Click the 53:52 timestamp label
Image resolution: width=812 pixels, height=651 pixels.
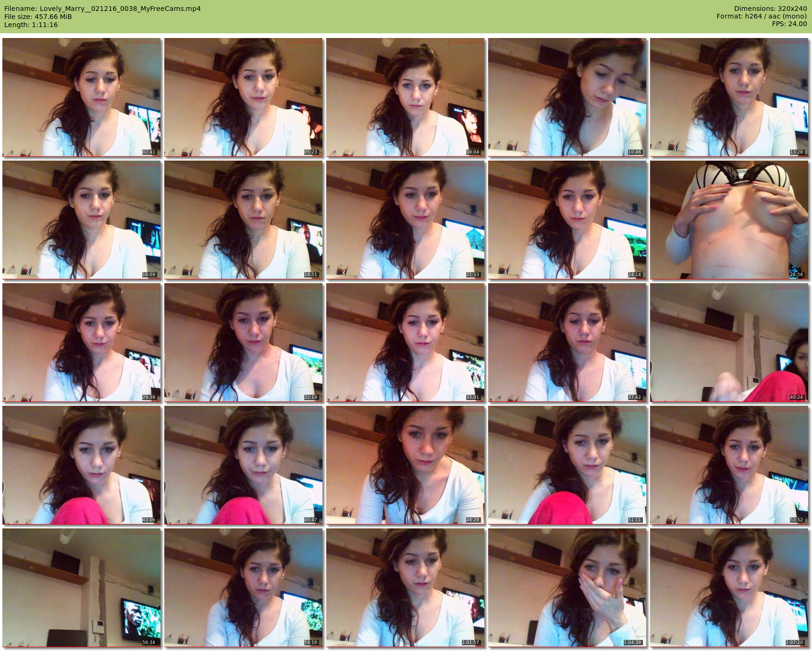(x=796, y=520)
